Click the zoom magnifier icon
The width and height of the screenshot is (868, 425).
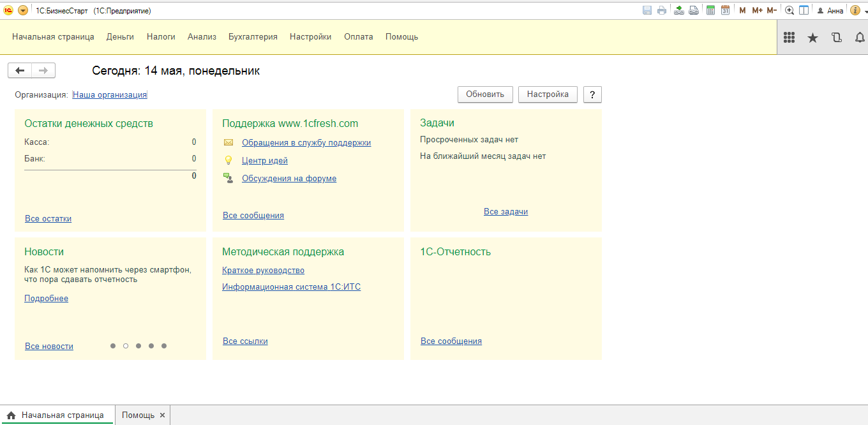(789, 10)
